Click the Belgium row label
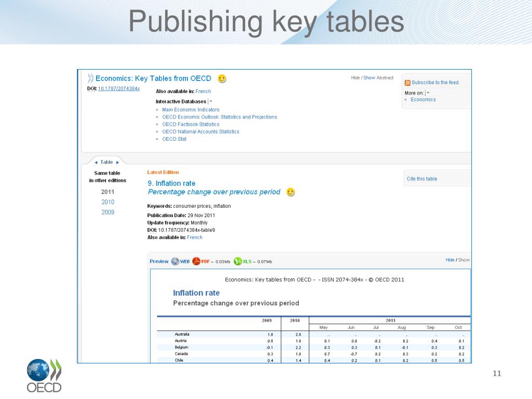532x399 pixels. [x=181, y=347]
